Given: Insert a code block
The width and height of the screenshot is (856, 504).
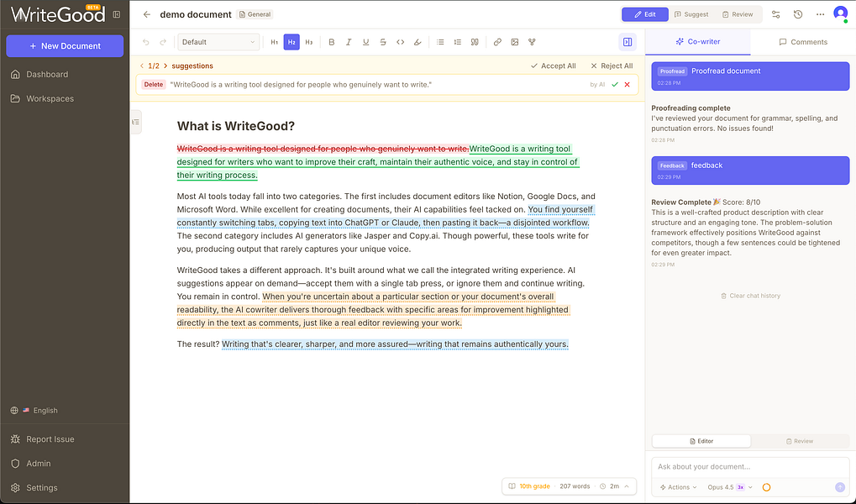Looking at the screenshot, I should click(401, 42).
